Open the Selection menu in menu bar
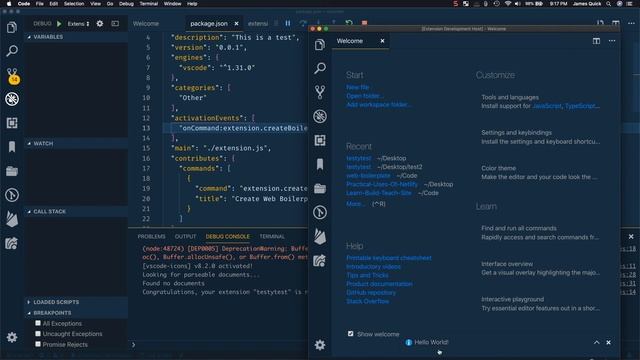This screenshot has width=640, height=360. point(74,4)
